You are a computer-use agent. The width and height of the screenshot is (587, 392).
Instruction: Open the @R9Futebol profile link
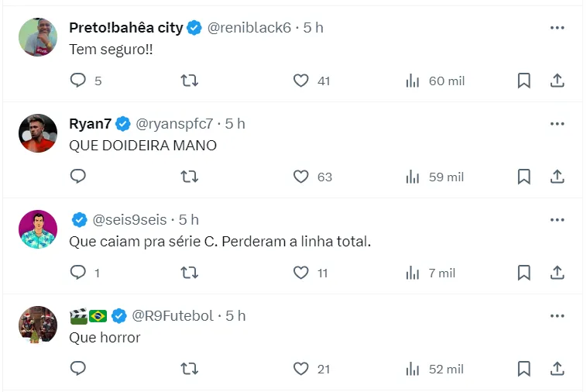(175, 316)
